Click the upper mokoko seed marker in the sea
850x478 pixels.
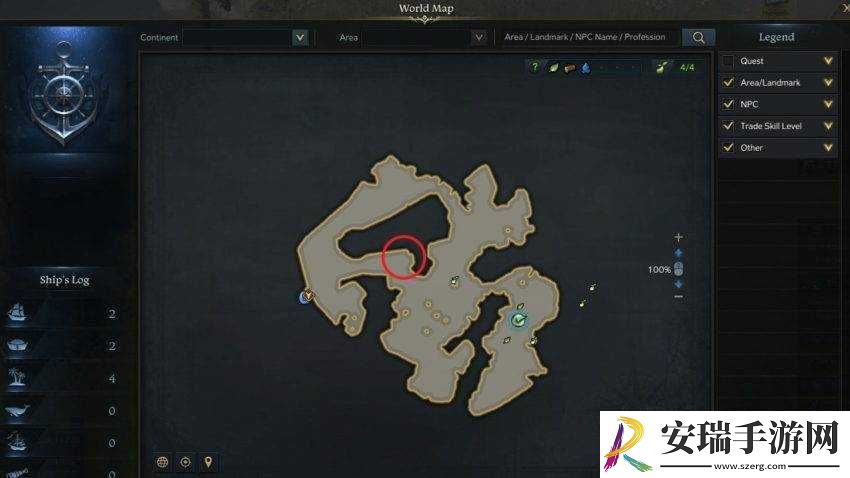(x=593, y=287)
